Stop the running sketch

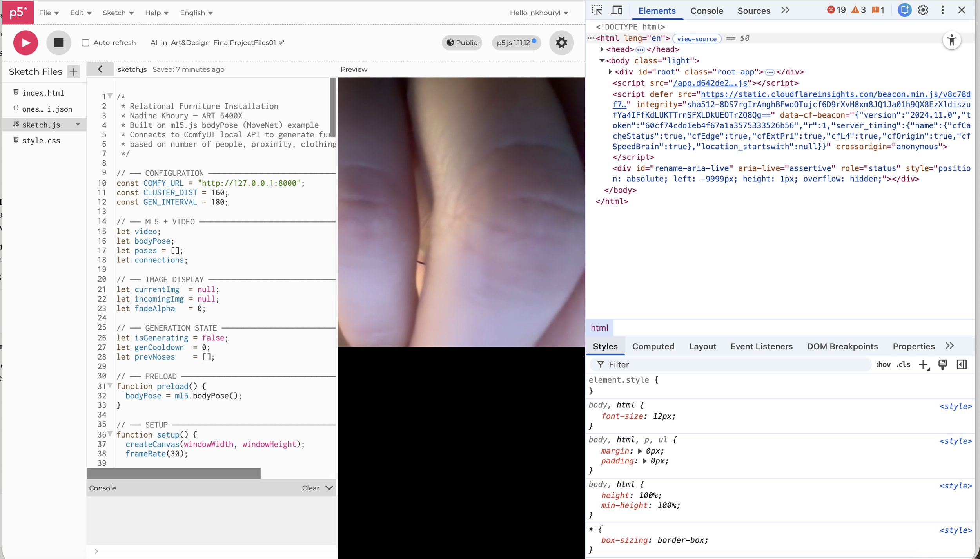(x=59, y=42)
